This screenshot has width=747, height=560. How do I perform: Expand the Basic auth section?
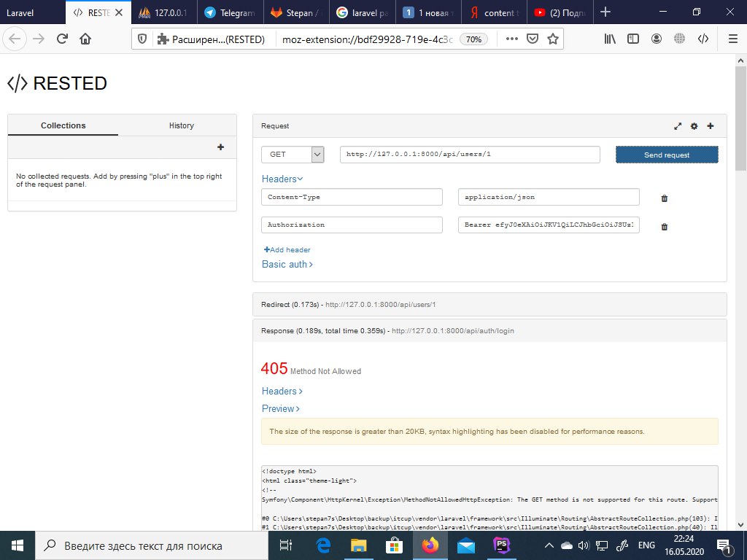(x=287, y=264)
